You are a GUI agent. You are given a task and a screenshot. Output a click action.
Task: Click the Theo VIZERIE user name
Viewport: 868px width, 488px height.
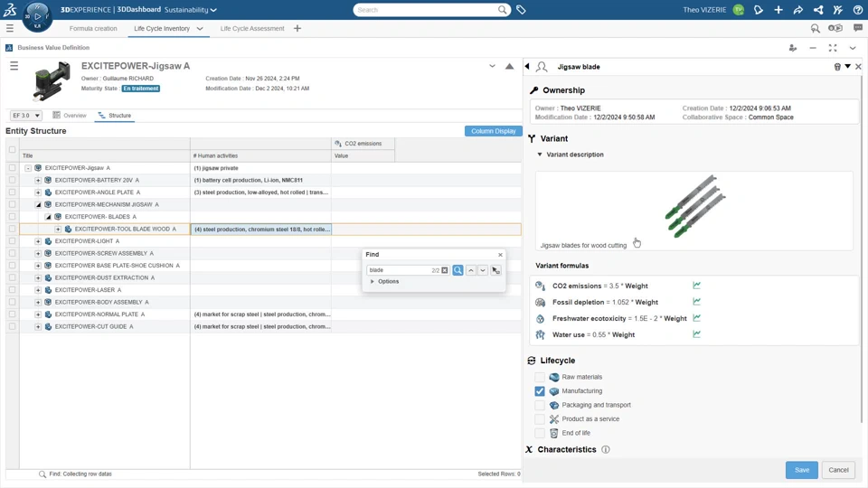pyautogui.click(x=704, y=10)
